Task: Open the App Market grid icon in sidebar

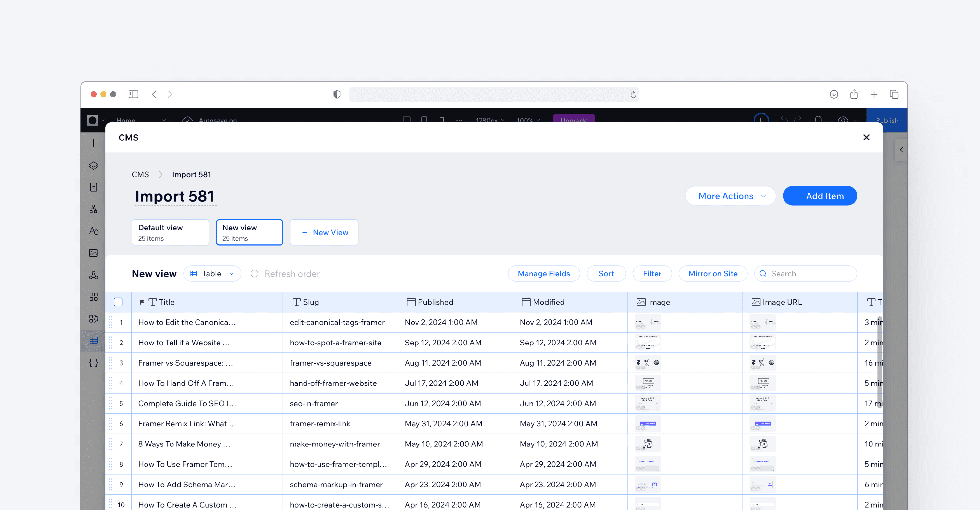Action: 93,297
